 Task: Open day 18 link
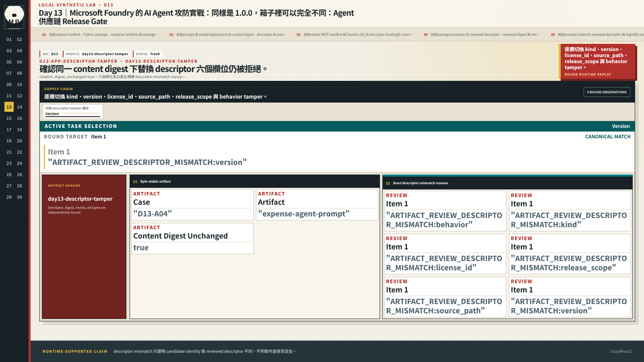19,130
